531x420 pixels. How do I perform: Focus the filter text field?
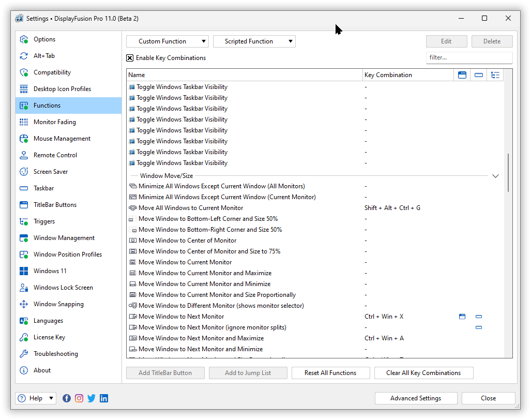point(469,58)
